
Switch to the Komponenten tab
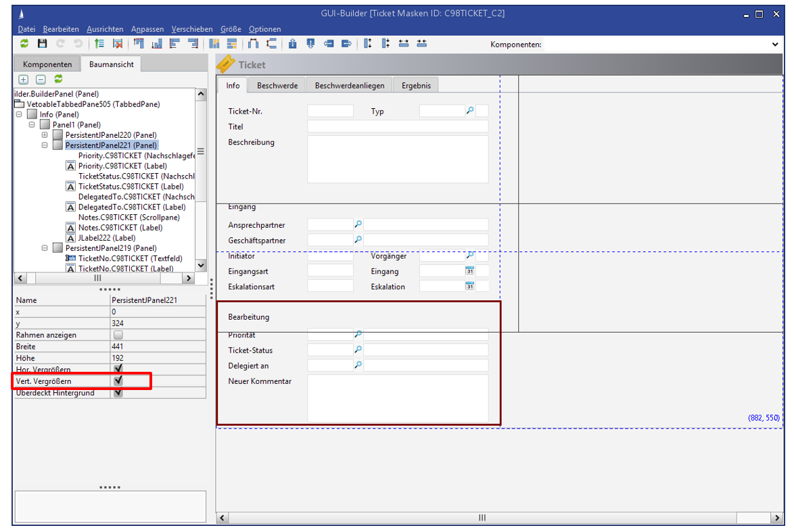tap(47, 64)
